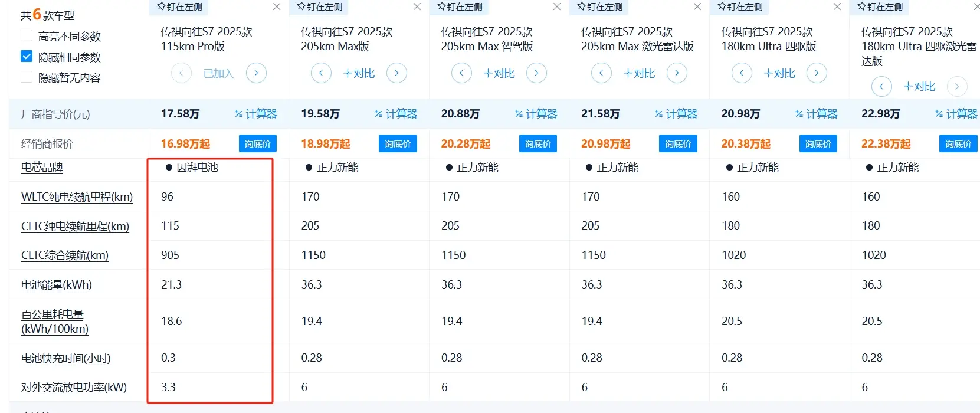
Task: Add 180km Ultra 四驱版 to comparison
Action: pyautogui.click(x=779, y=73)
